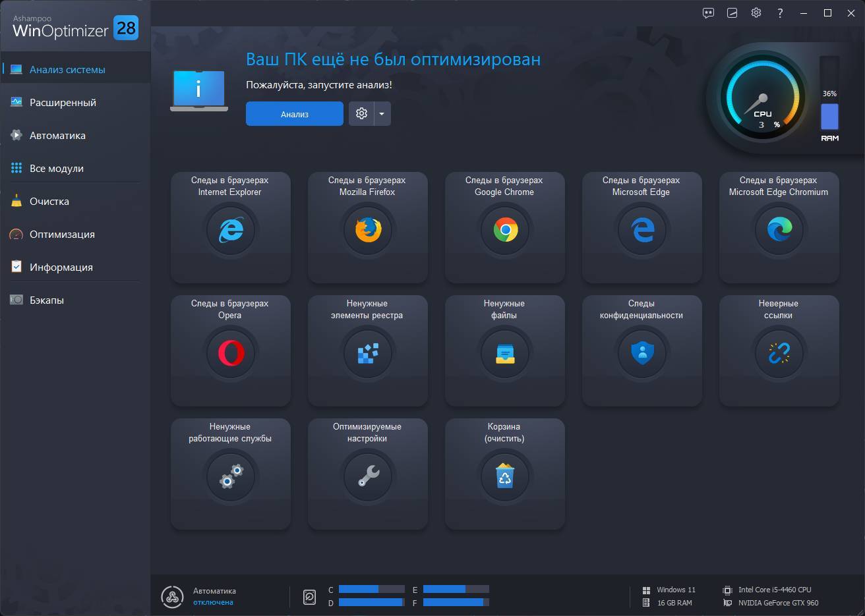Click the Opera browser traces icon

pos(231,353)
